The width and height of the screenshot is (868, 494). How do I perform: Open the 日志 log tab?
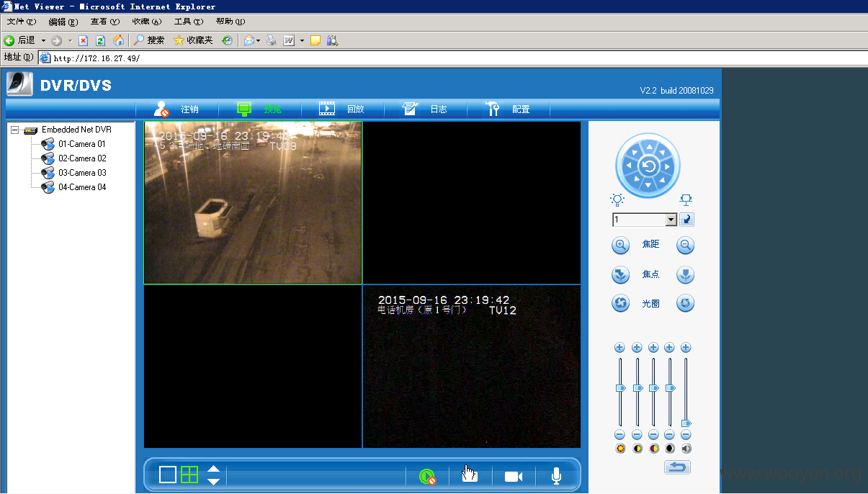pyautogui.click(x=425, y=109)
